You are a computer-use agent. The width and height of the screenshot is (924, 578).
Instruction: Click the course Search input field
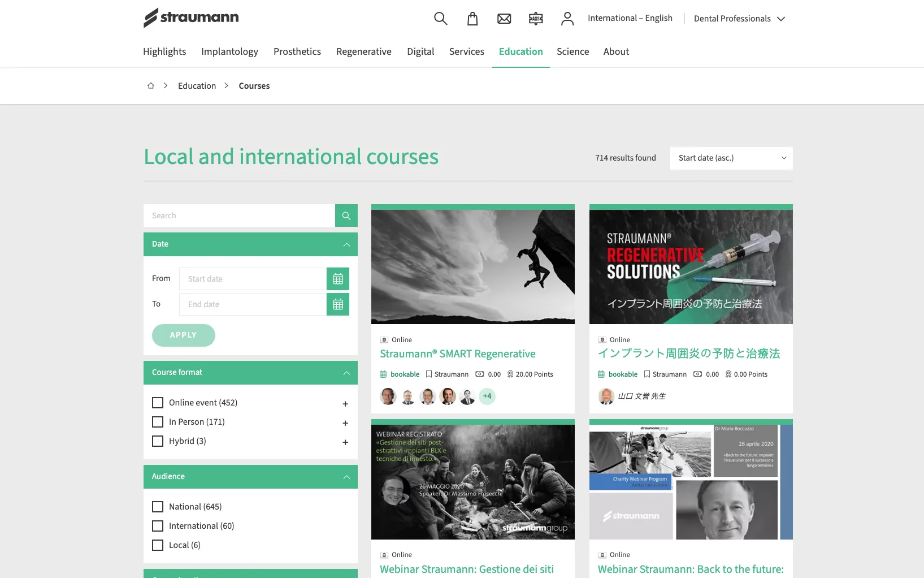239,215
